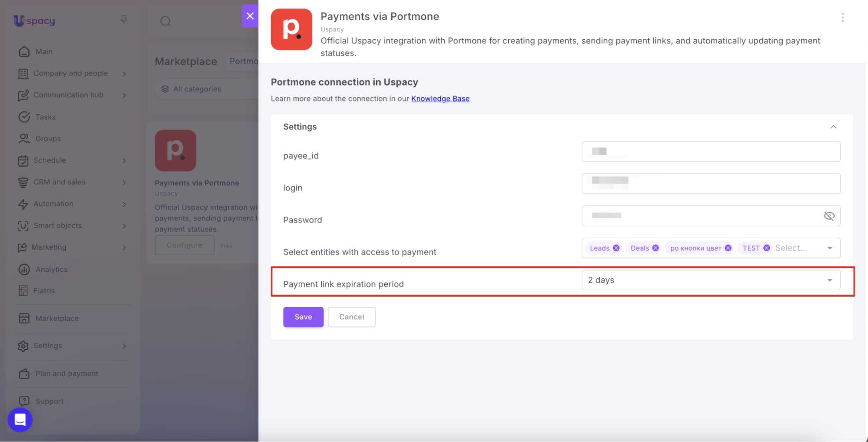Click the Settings gear icon in sidebar
The height and width of the screenshot is (442, 868).
tap(23, 346)
